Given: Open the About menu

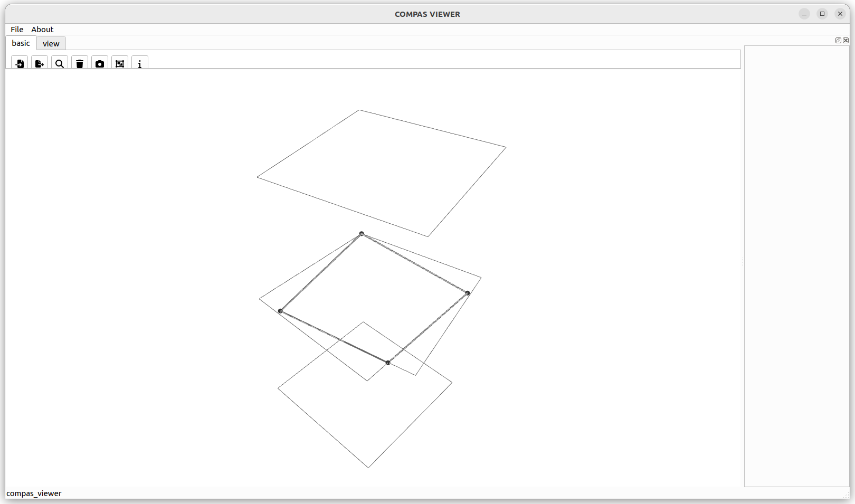Looking at the screenshot, I should point(42,30).
